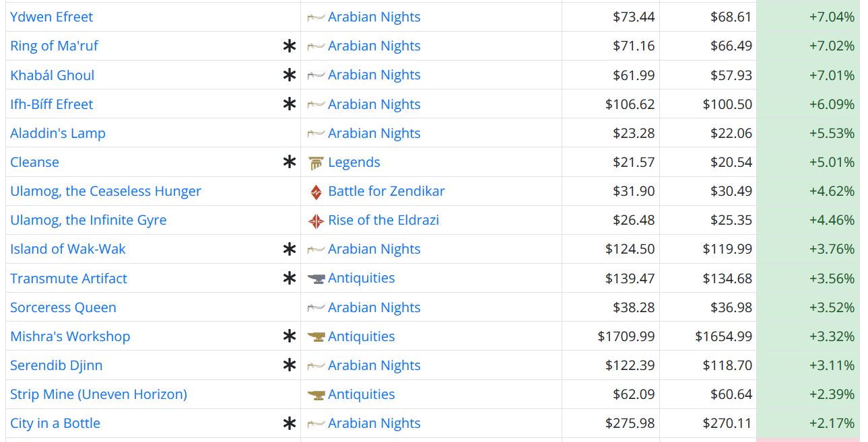Click the Antiquities anvil icon for Transmute Artifact
Screen dimensions: 868x442
316,279
